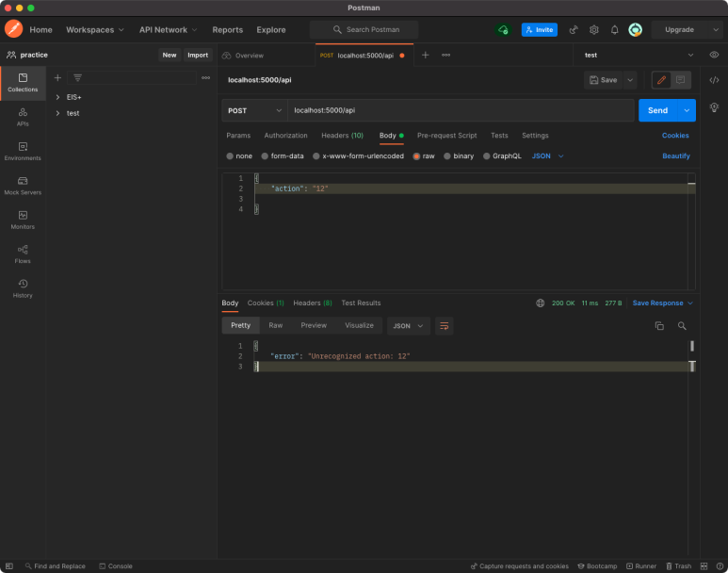This screenshot has width=728, height=573.
Task: Switch to the Tests tab
Action: 499,135
